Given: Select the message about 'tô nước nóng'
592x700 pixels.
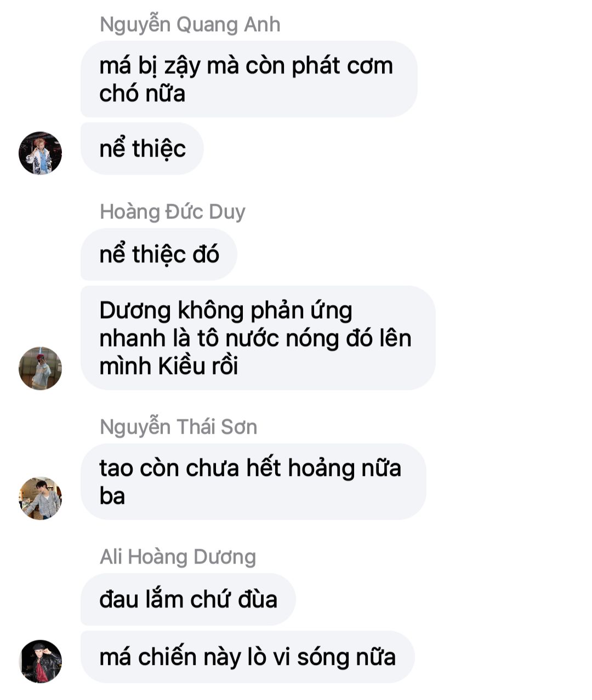Looking at the screenshot, I should (x=258, y=338).
